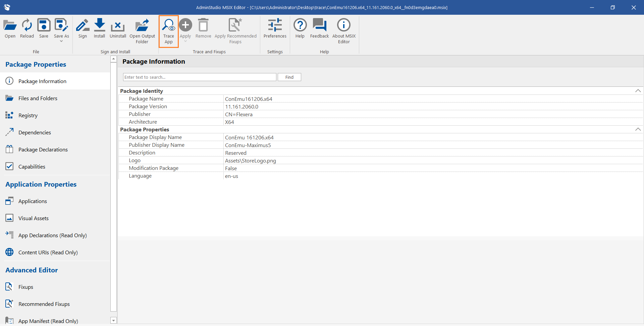Collapse the Package Properties grid section

tap(638, 129)
